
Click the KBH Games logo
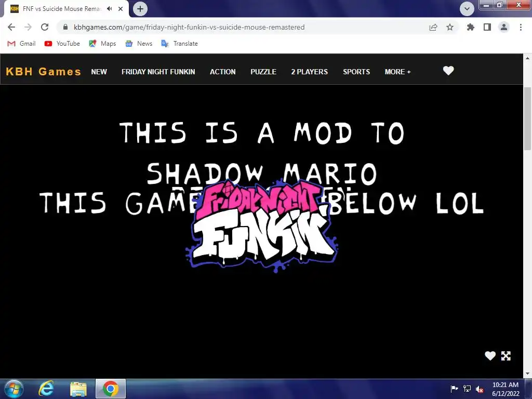[44, 72]
